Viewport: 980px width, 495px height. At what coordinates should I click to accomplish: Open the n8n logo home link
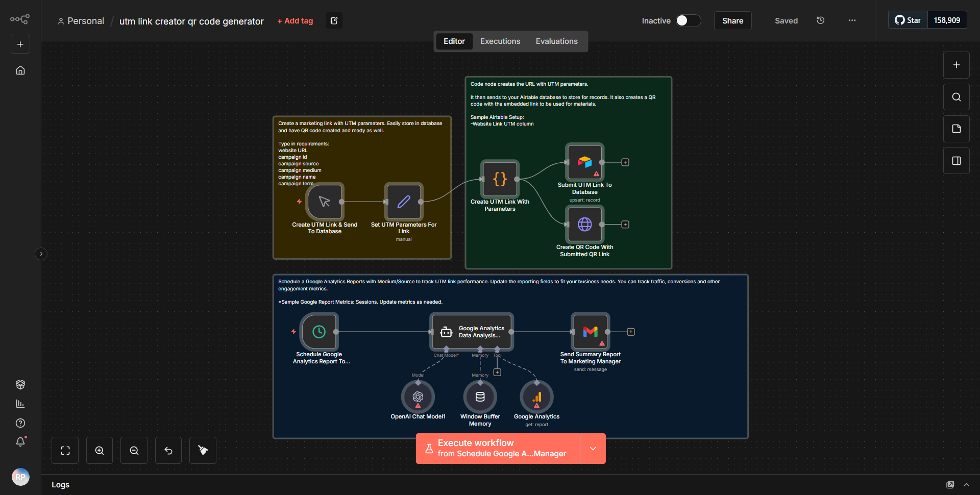point(20,19)
